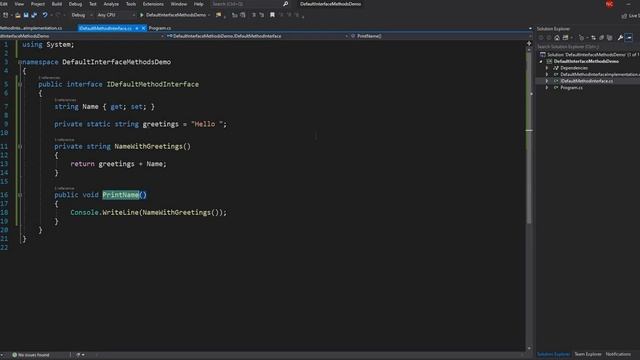Open the member dropdown showing PrintName()
The height and width of the screenshot is (360, 640).
tap(441, 36)
